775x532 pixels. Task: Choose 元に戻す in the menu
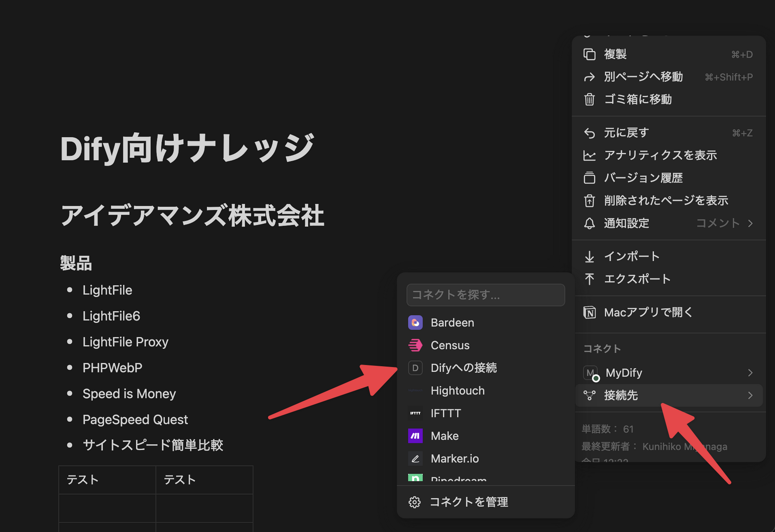tap(668, 133)
